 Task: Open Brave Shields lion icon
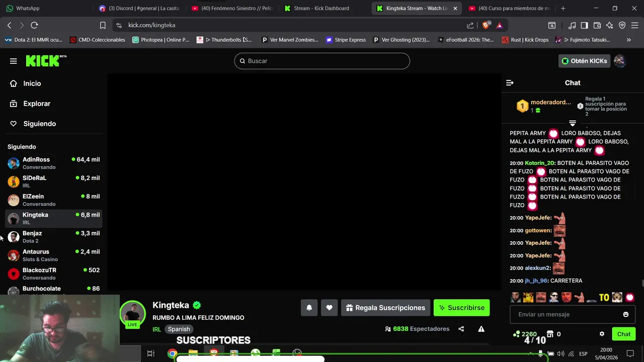[486, 25]
